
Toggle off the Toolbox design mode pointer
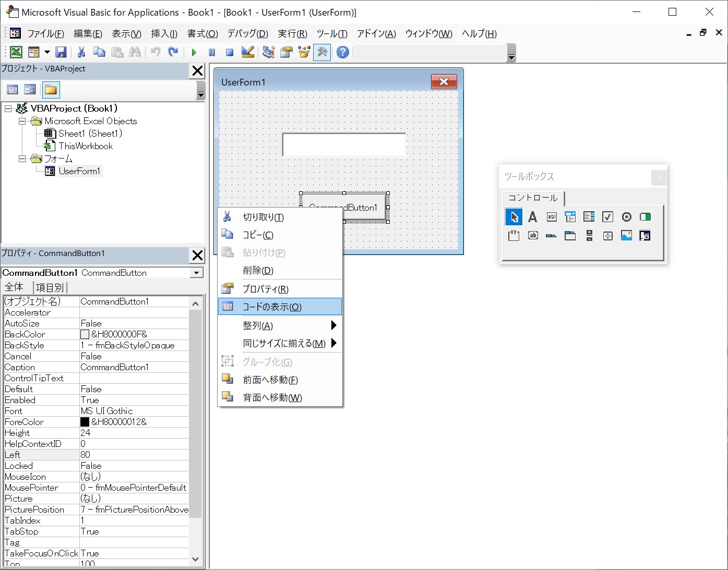(x=514, y=216)
